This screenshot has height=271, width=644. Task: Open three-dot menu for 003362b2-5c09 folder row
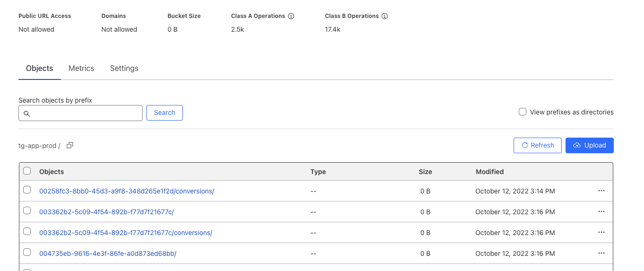click(601, 212)
